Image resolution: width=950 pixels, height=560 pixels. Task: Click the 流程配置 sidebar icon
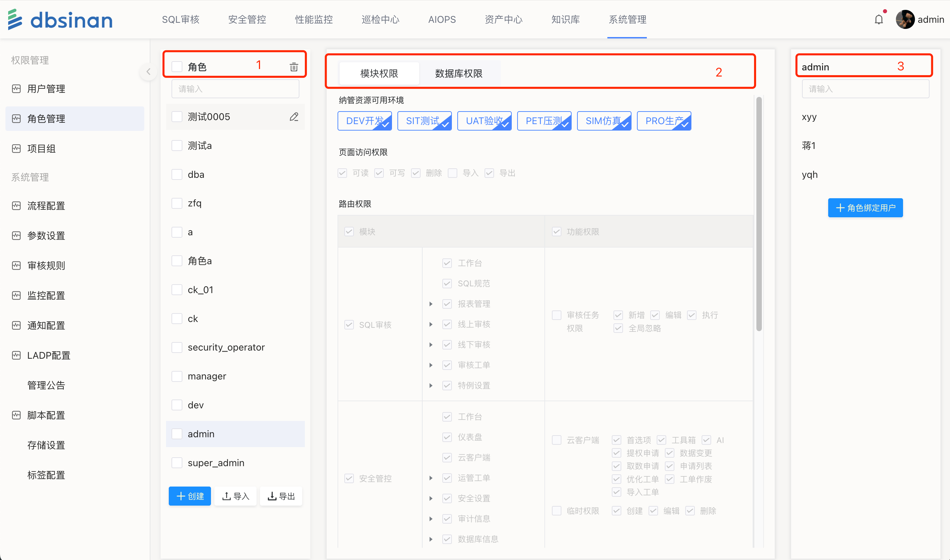tap(16, 206)
